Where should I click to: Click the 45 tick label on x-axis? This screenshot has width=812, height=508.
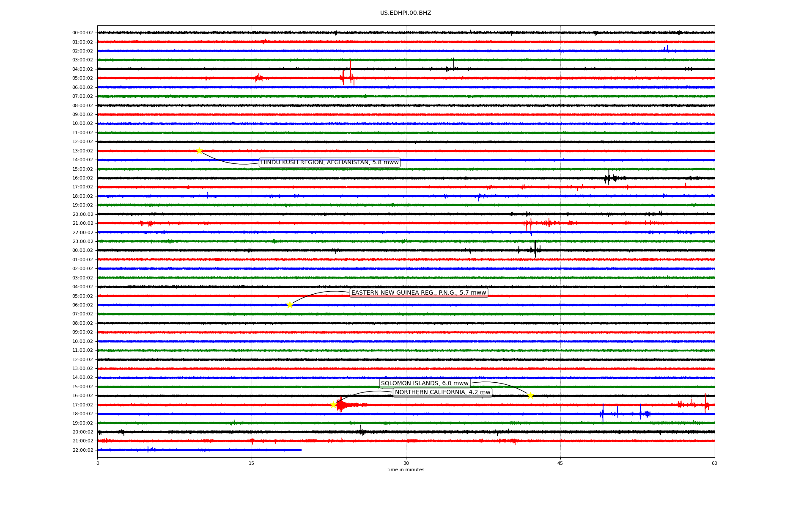click(560, 463)
